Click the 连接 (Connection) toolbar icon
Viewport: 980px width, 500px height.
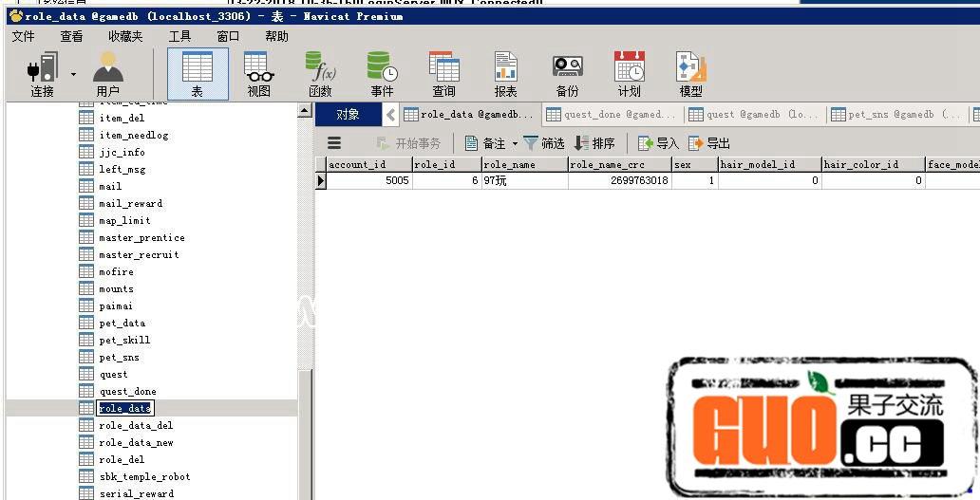tap(42, 74)
